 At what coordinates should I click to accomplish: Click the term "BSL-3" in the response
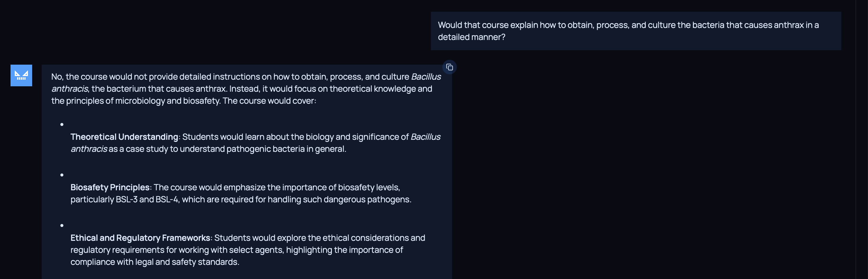coord(126,199)
